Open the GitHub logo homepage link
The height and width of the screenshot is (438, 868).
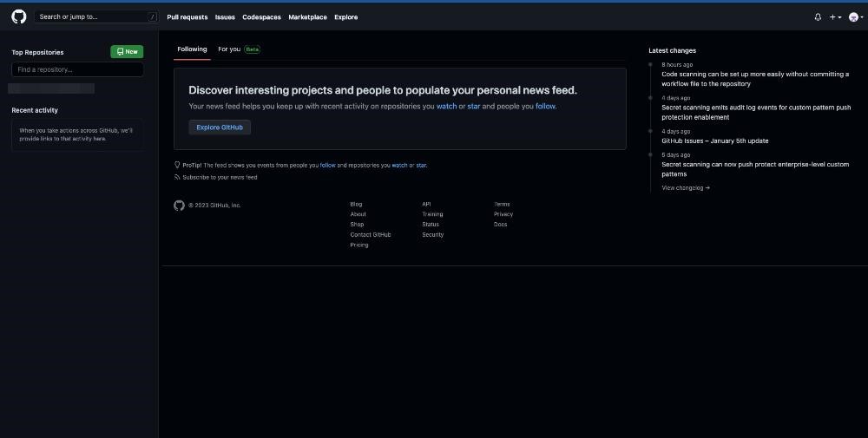tap(19, 16)
